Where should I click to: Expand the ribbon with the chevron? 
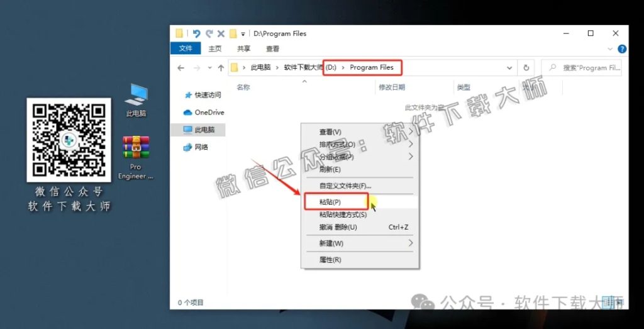coord(610,49)
